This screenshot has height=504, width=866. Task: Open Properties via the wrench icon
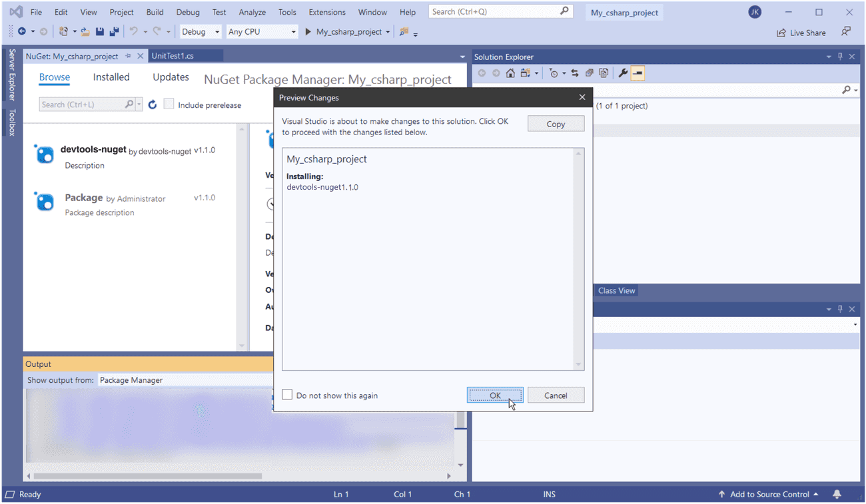(x=624, y=73)
